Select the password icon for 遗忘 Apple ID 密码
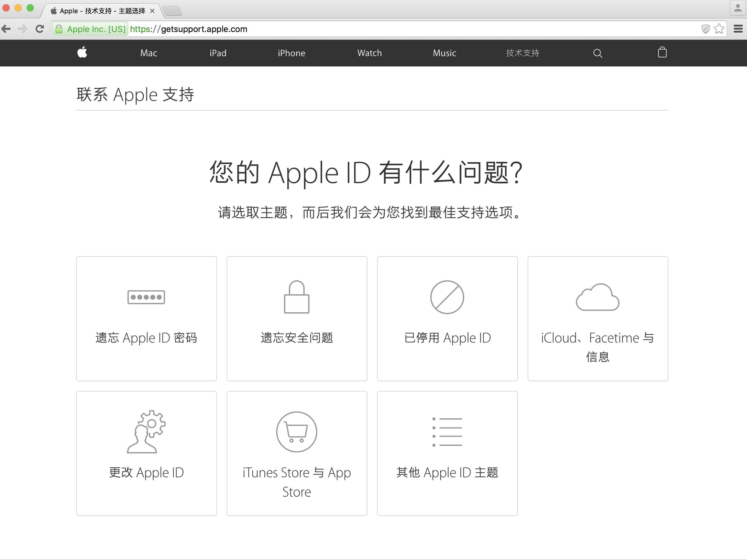 pyautogui.click(x=146, y=297)
